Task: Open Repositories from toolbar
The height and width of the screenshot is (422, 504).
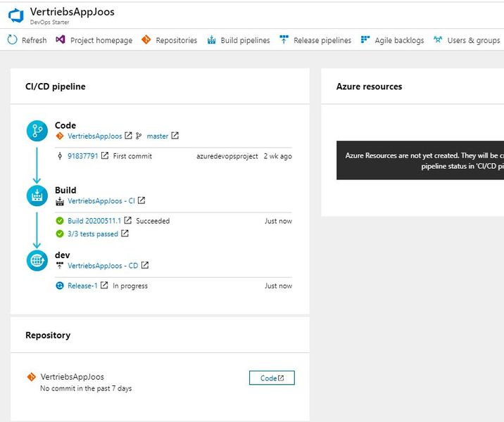Action: pyautogui.click(x=177, y=40)
